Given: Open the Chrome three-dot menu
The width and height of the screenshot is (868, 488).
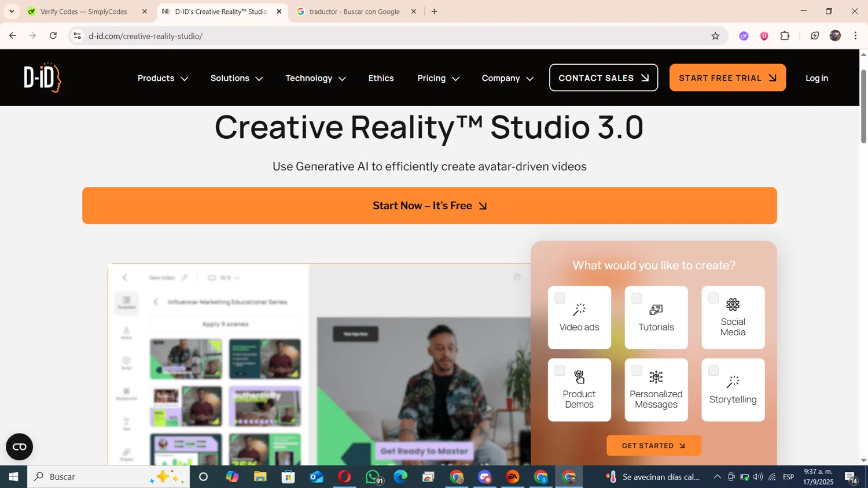Looking at the screenshot, I should point(855,36).
